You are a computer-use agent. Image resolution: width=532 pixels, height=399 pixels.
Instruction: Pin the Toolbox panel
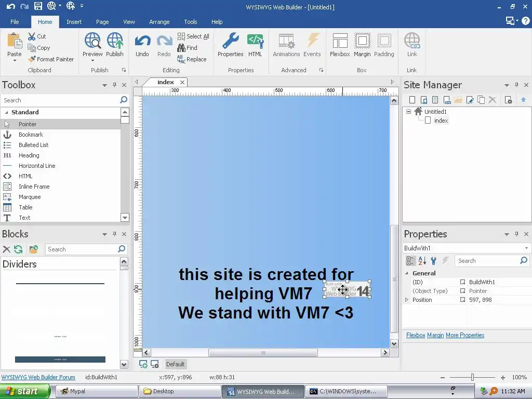pos(114,85)
